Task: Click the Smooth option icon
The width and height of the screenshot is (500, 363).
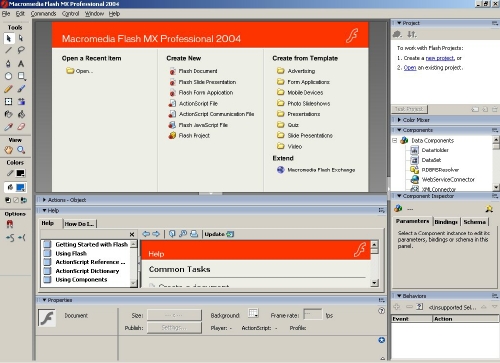Action: [x=10, y=238]
